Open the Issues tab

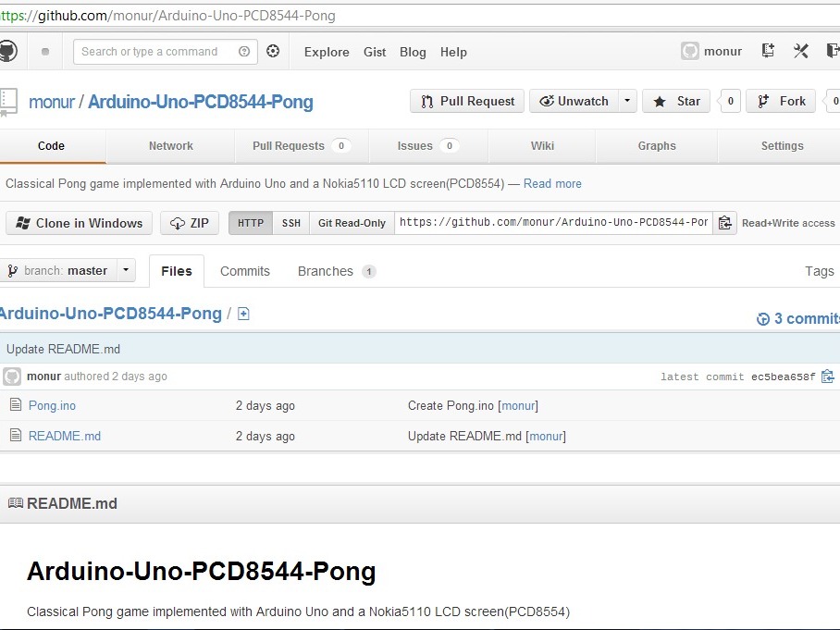(428, 146)
